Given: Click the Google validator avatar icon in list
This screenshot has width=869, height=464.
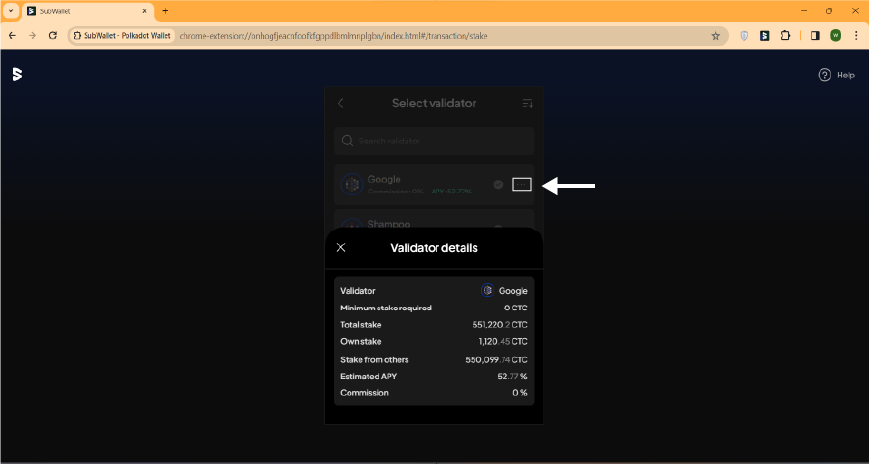Looking at the screenshot, I should pos(351,185).
